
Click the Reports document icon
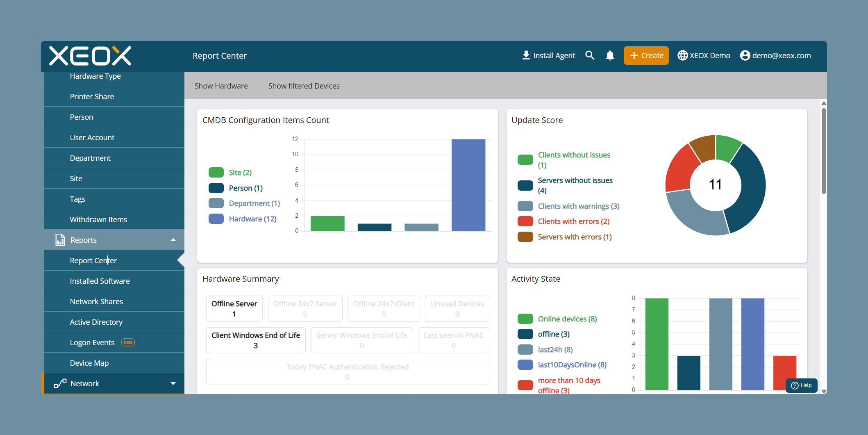click(x=60, y=240)
